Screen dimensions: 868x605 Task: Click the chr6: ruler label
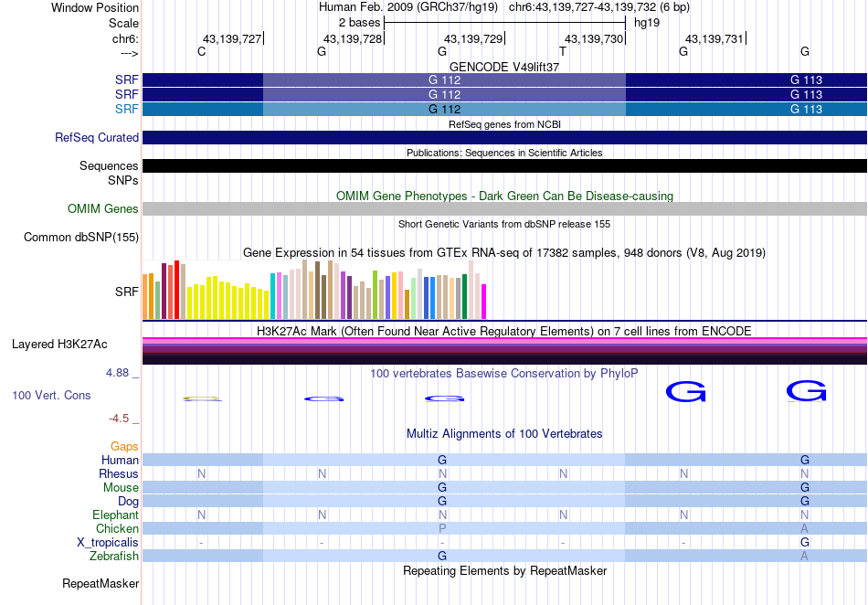(125, 38)
